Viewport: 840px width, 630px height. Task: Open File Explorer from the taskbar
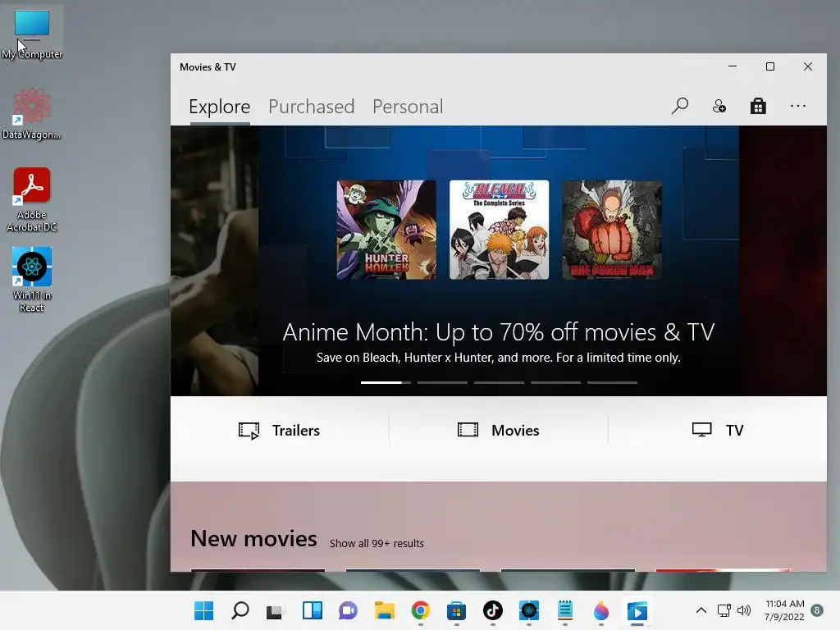pyautogui.click(x=385, y=610)
